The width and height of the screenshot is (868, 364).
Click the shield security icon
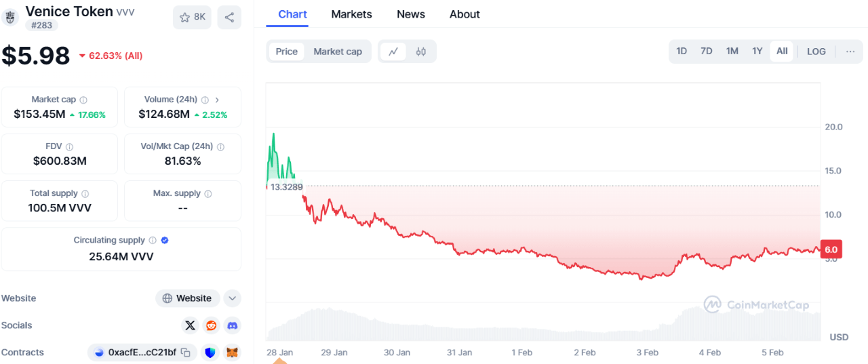point(210,352)
